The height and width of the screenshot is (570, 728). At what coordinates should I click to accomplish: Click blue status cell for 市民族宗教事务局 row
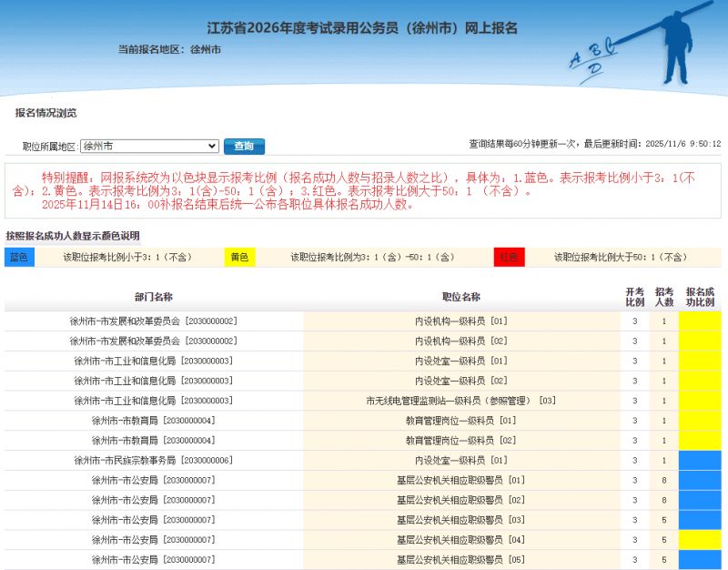[x=700, y=461]
